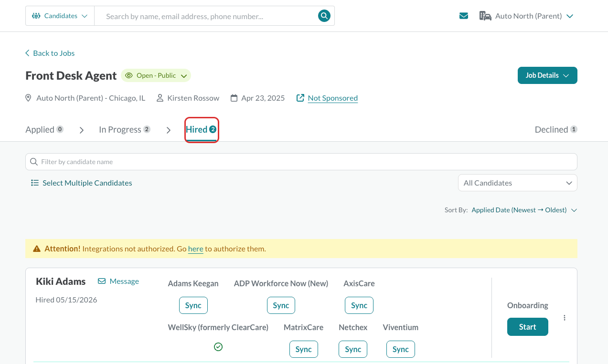608x364 pixels.
Task: Click the arrow between Applied and In Progress
Action: coord(82,130)
